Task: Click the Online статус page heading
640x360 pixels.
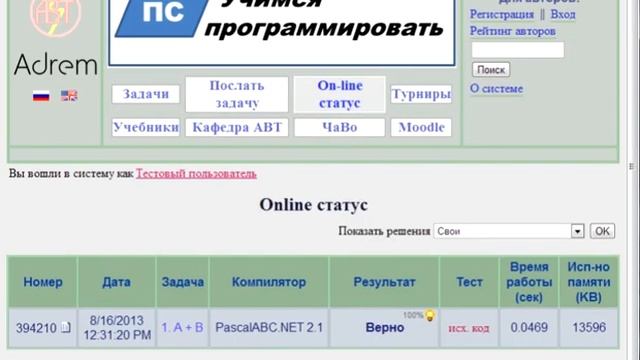Action: (313, 205)
